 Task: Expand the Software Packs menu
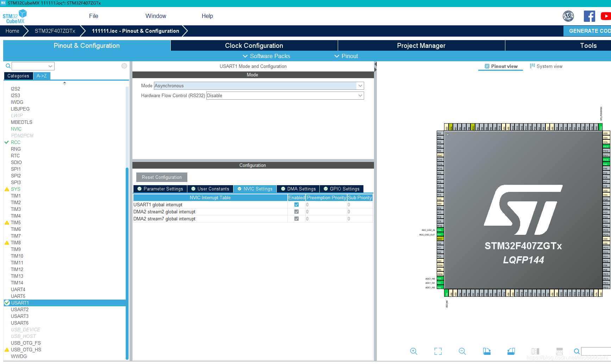click(266, 56)
